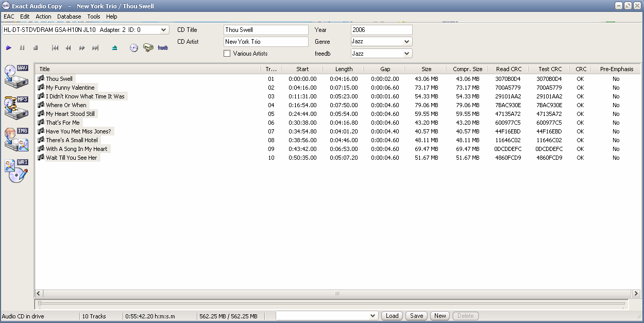
Task: Click the horizontal scrollbar of track list
Action: tap(337, 294)
